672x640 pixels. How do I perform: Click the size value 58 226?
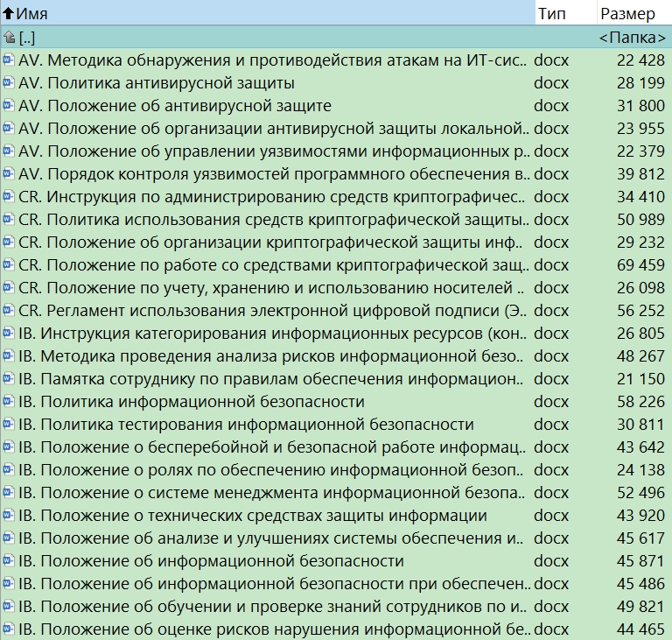pyautogui.click(x=640, y=401)
